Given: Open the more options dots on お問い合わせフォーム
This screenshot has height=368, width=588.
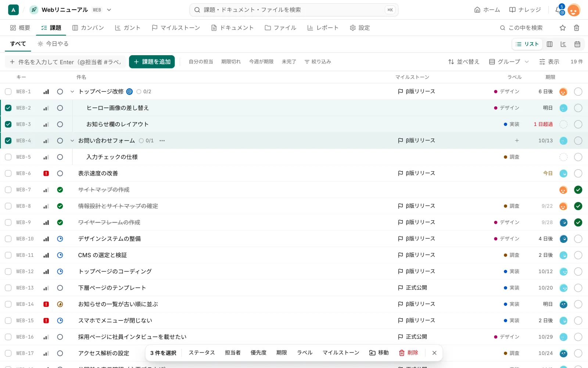Looking at the screenshot, I should click(x=162, y=141).
